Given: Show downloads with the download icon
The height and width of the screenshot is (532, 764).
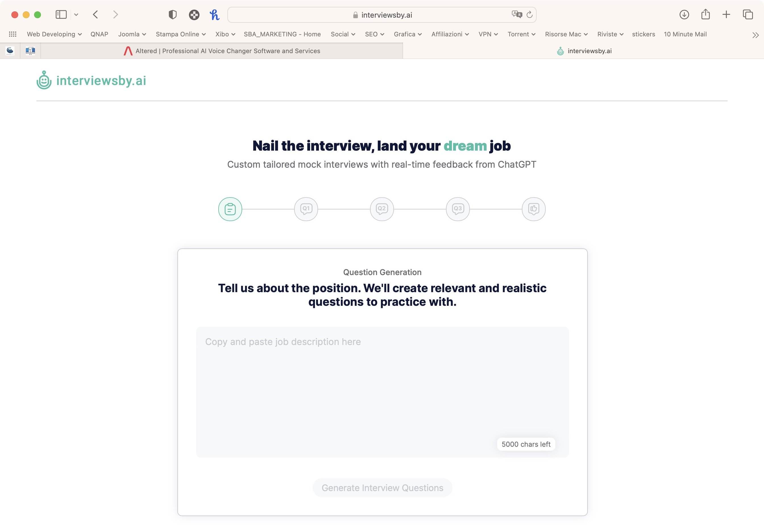Looking at the screenshot, I should click(x=684, y=15).
